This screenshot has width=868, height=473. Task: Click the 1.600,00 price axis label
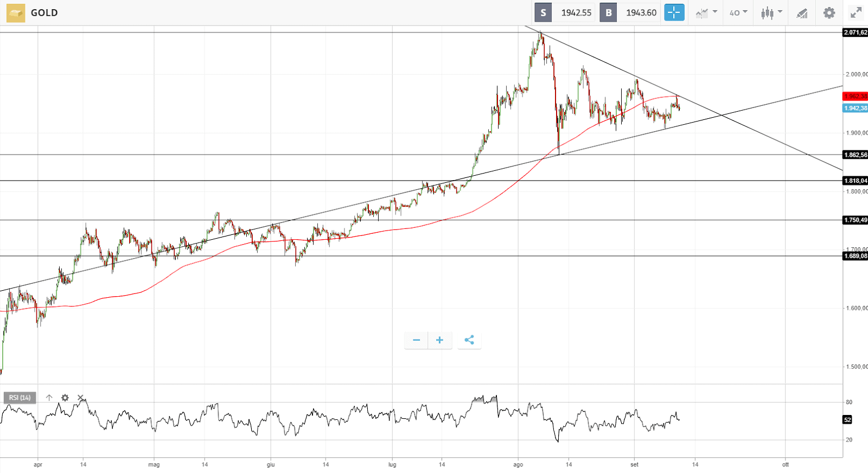857,308
